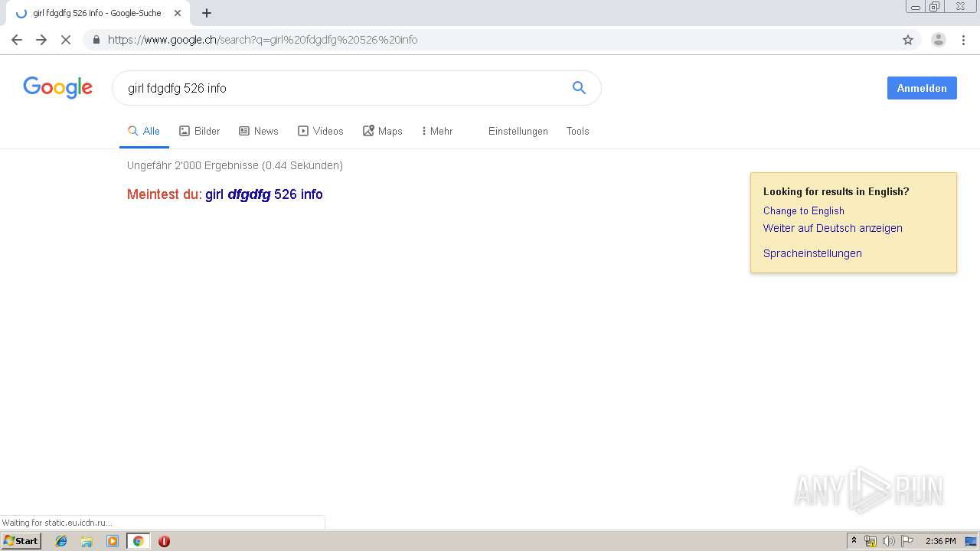Screen dimensions: 980x551
Task: Click the taskbar clock 2:36 PM
Action: 940,541
